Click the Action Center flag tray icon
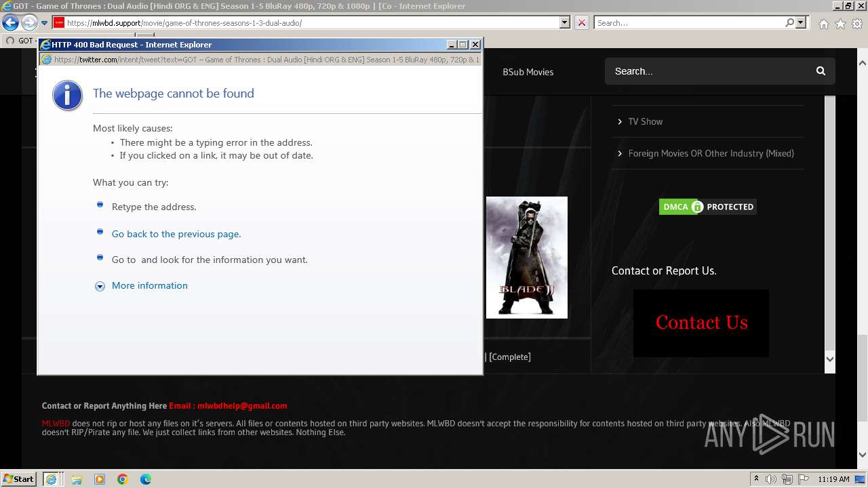 coord(803,479)
